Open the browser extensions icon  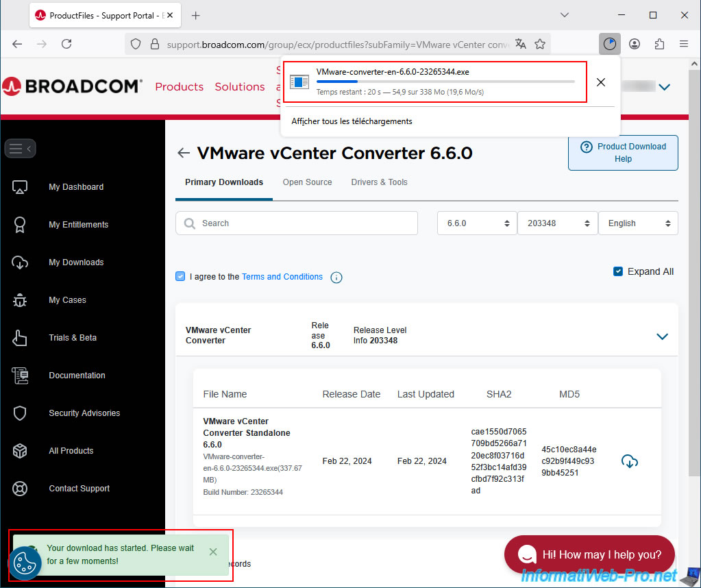(x=659, y=44)
